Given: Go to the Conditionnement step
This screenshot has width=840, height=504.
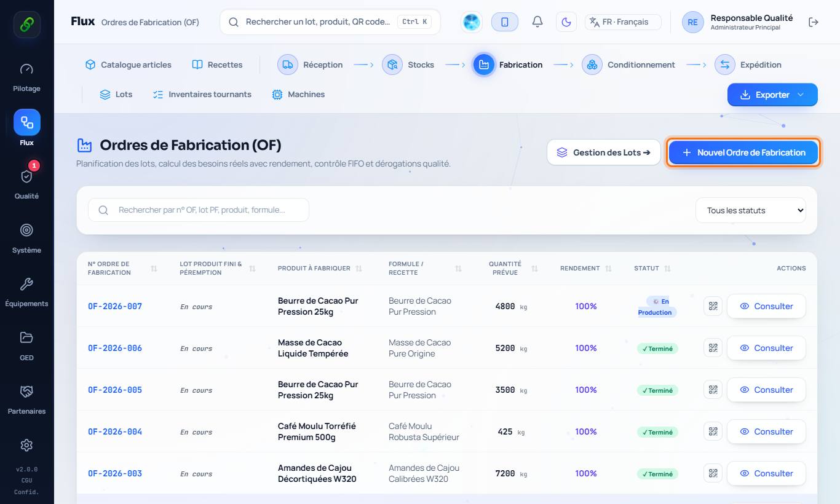Looking at the screenshot, I should (x=628, y=65).
